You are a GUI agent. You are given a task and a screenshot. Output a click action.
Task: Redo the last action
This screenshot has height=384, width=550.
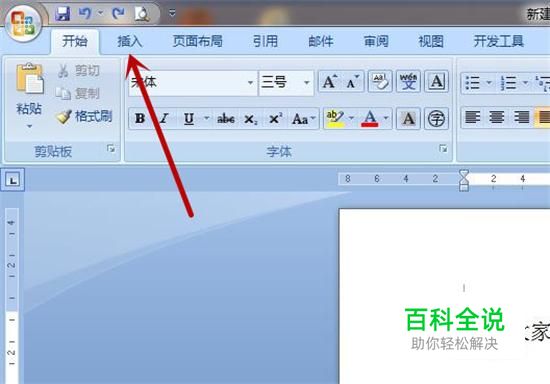tap(118, 14)
